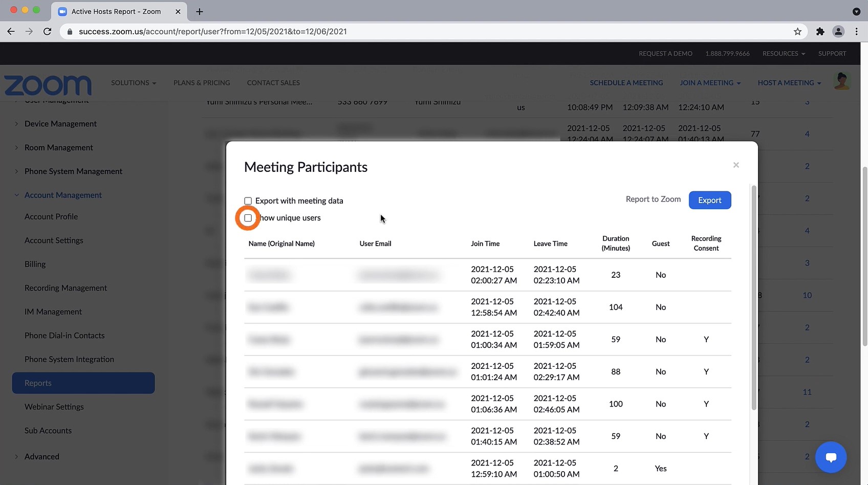Click the Recording Consent column header

coord(706,244)
